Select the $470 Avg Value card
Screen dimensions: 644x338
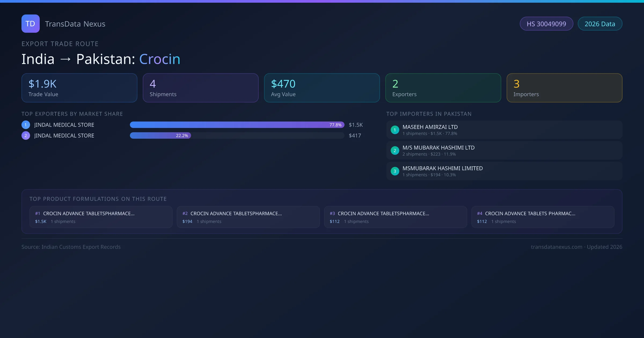322,88
